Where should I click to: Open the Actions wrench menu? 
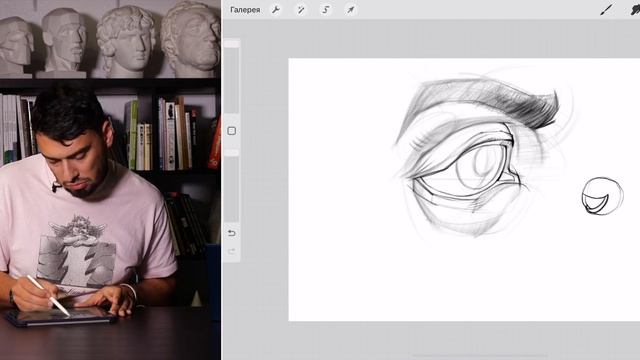click(276, 10)
